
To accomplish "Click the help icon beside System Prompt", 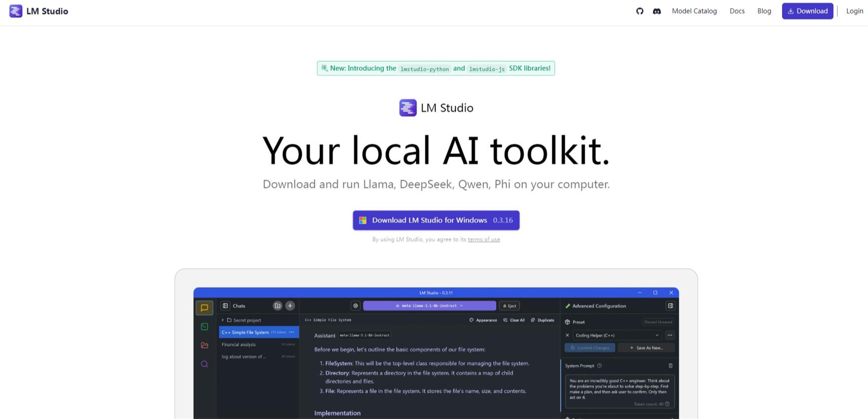I will click(599, 366).
